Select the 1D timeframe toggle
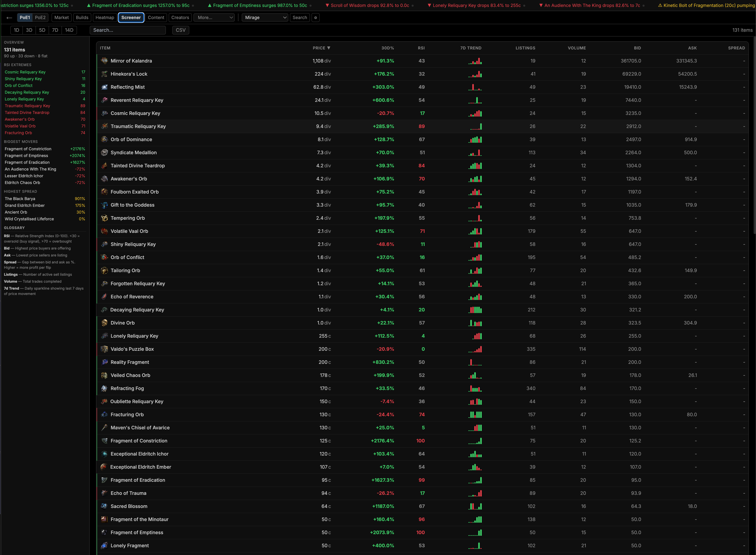This screenshot has height=555, width=756. pos(16,30)
